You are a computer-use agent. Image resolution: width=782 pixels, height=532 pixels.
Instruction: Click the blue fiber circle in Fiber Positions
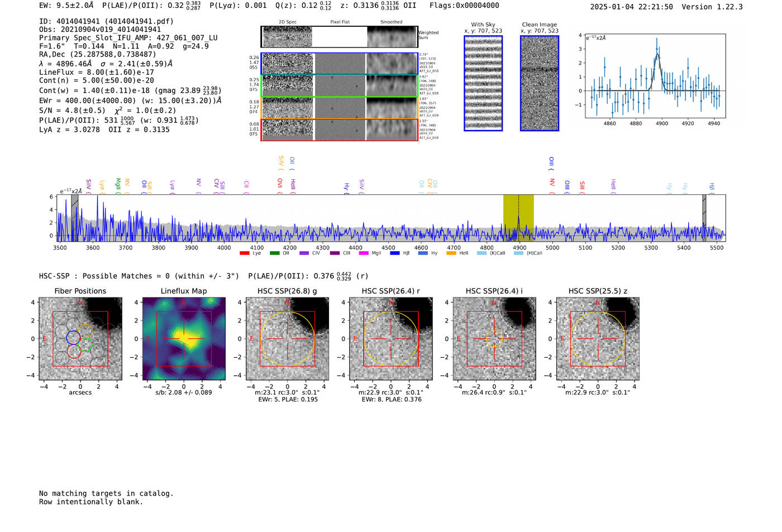coord(73,337)
